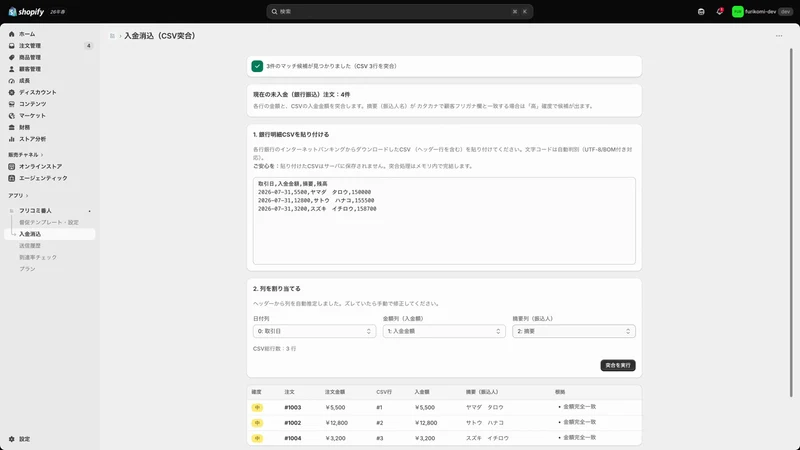Screen dimensions: 800x450
Task: Open the 日付列 dropdown
Action: (x=314, y=331)
